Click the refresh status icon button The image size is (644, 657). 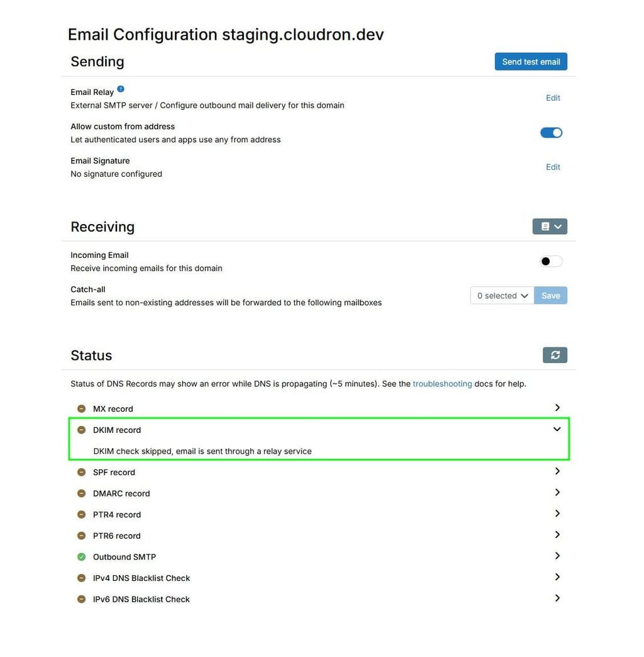555,355
